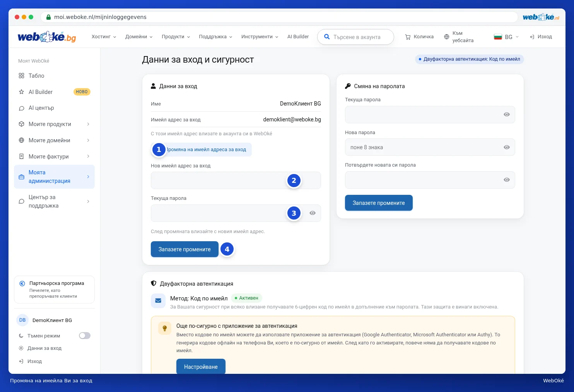Click the Център за поддръжка bubble icon
The width and height of the screenshot is (574, 392).
[22, 201]
